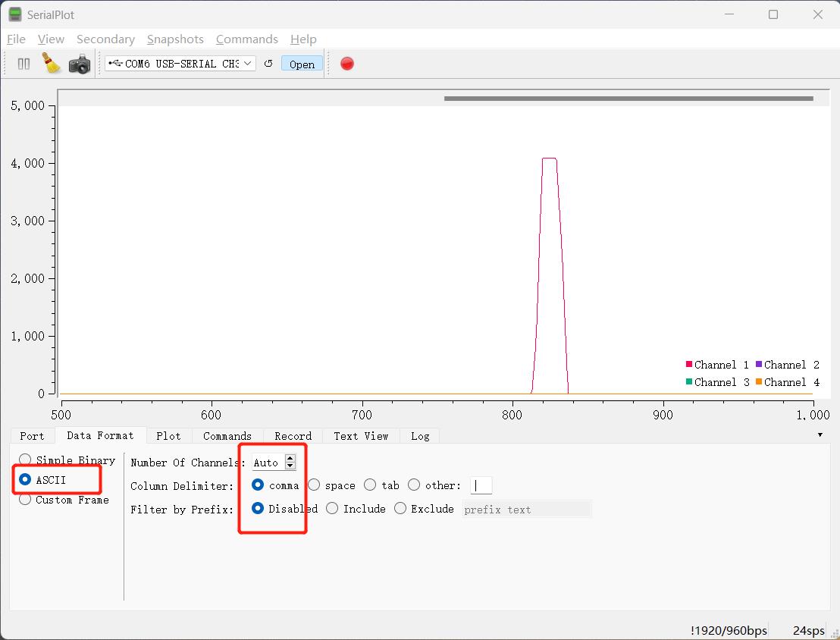
Task: Enable the Include prefix filter option
Action: tap(332, 508)
